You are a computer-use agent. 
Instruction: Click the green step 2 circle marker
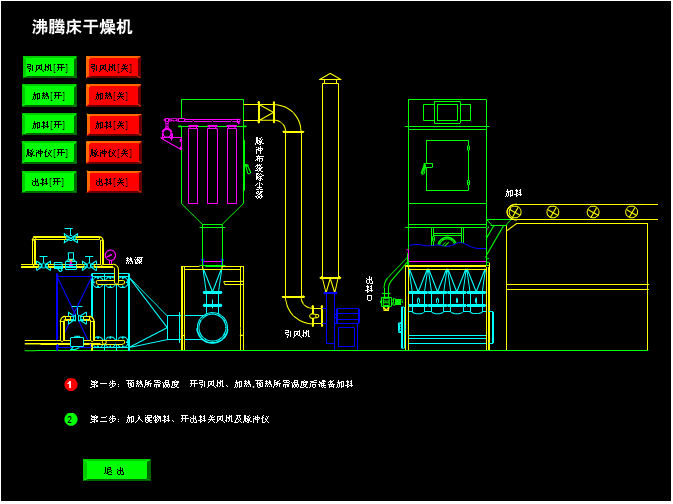tap(71, 419)
